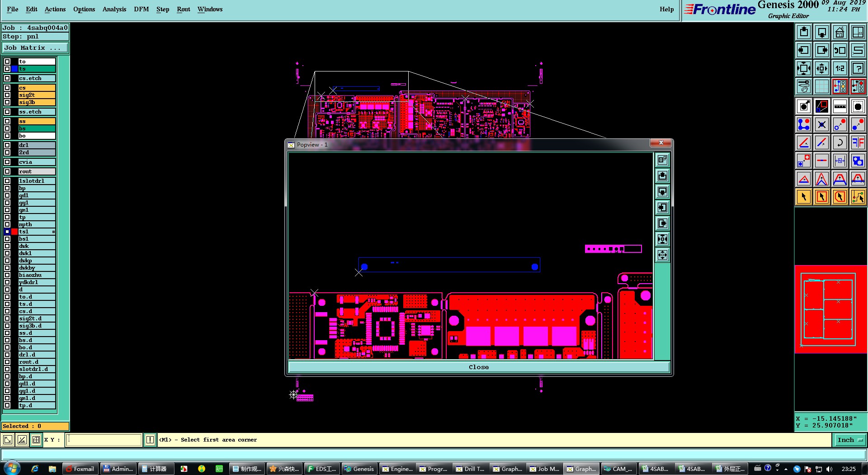The width and height of the screenshot is (868, 475).
Task: Select the delete feature X tool
Action: (x=822, y=124)
